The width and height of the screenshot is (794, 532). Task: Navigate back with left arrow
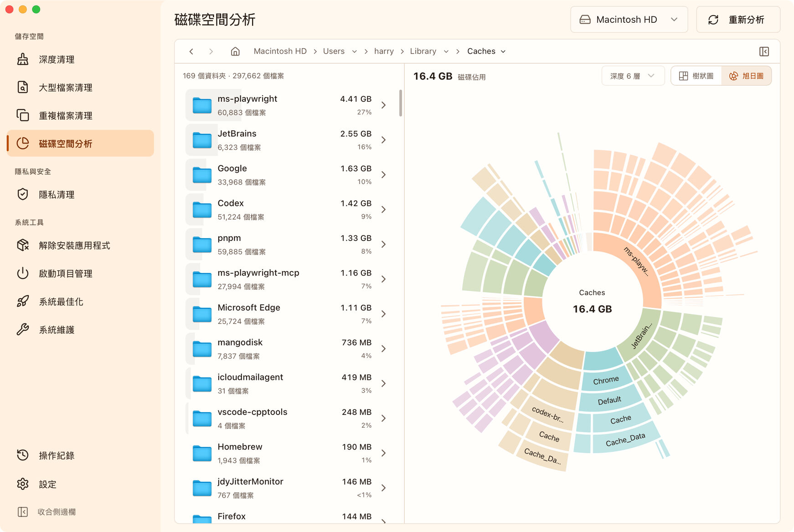point(191,51)
